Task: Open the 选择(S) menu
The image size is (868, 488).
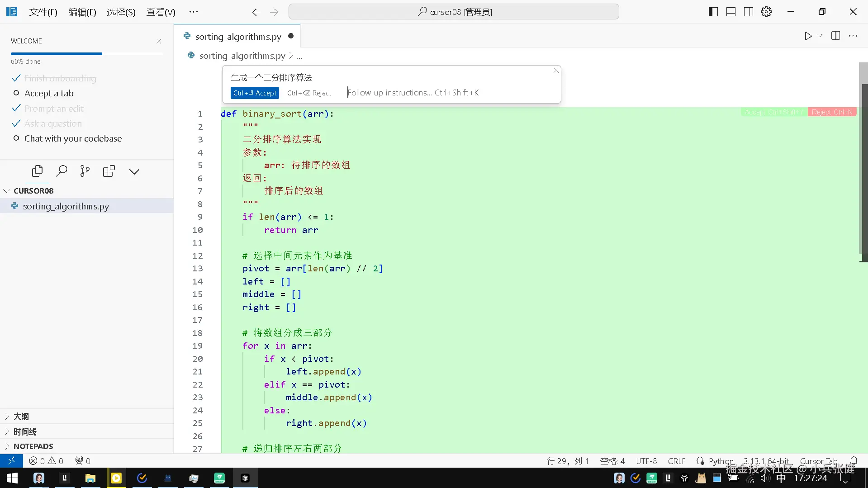Action: click(x=121, y=12)
